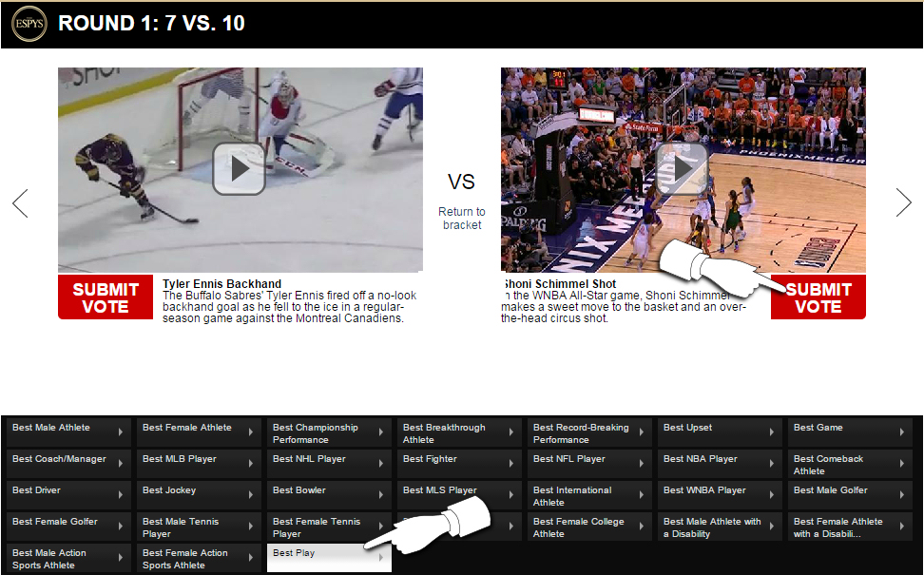
Task: Expand the Best NBA Player arrow
Action: tap(771, 463)
